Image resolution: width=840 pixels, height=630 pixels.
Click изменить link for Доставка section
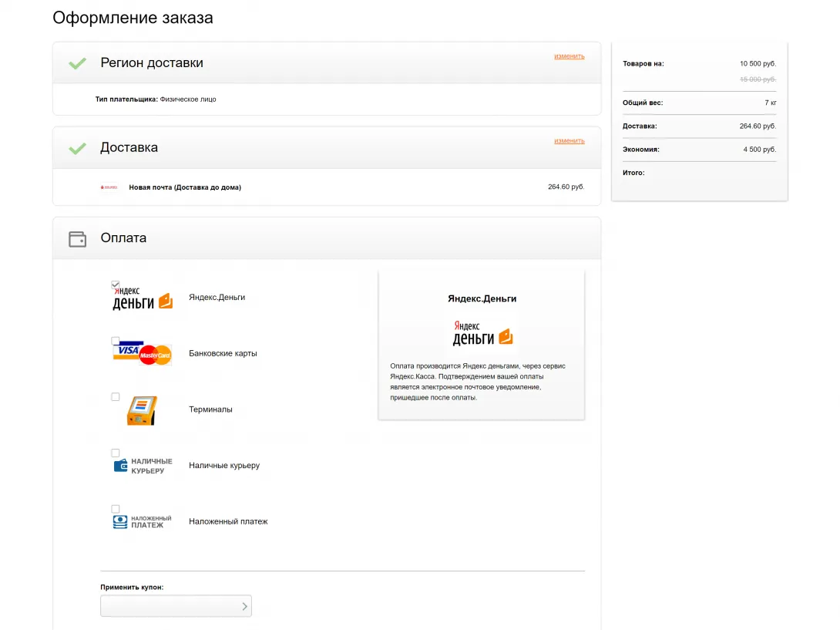click(x=569, y=141)
